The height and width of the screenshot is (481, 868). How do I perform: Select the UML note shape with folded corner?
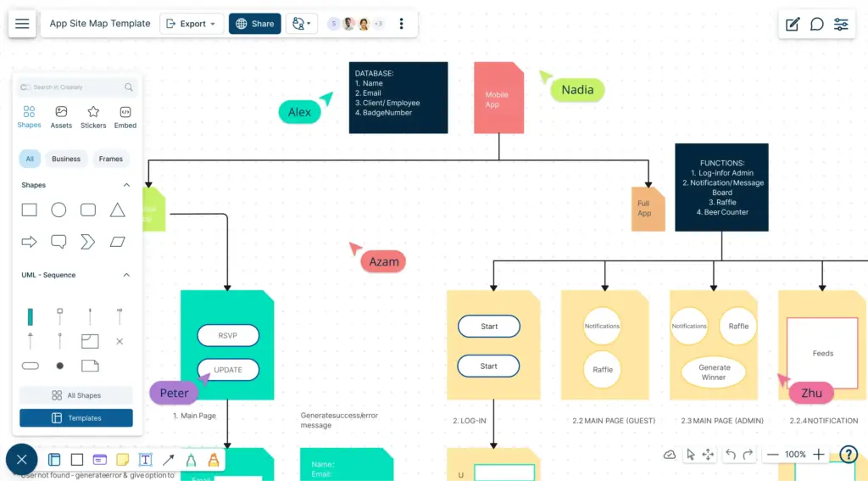[90, 365]
